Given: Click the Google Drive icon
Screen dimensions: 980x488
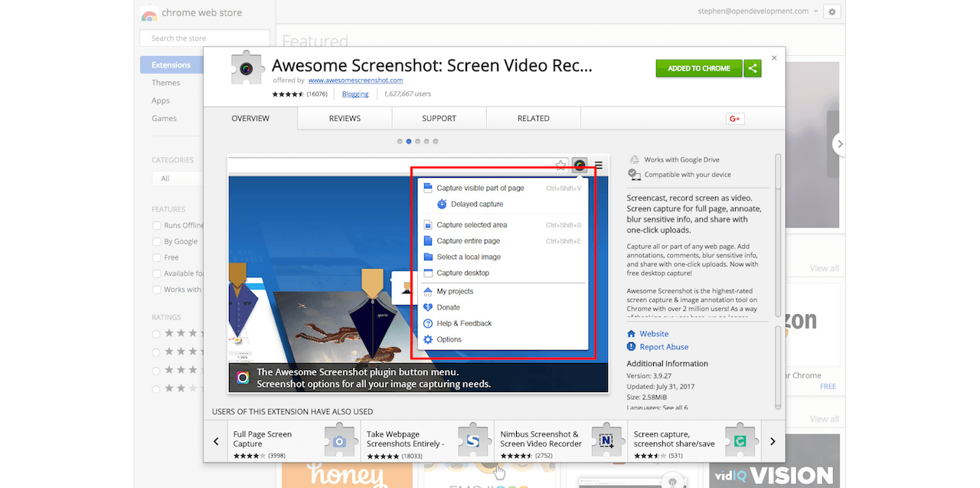Looking at the screenshot, I should [634, 159].
